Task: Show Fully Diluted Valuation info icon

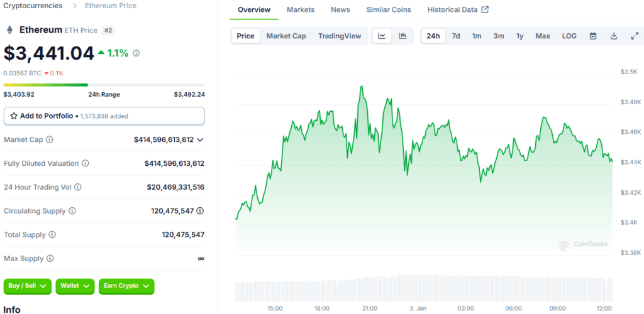Action: click(x=85, y=163)
